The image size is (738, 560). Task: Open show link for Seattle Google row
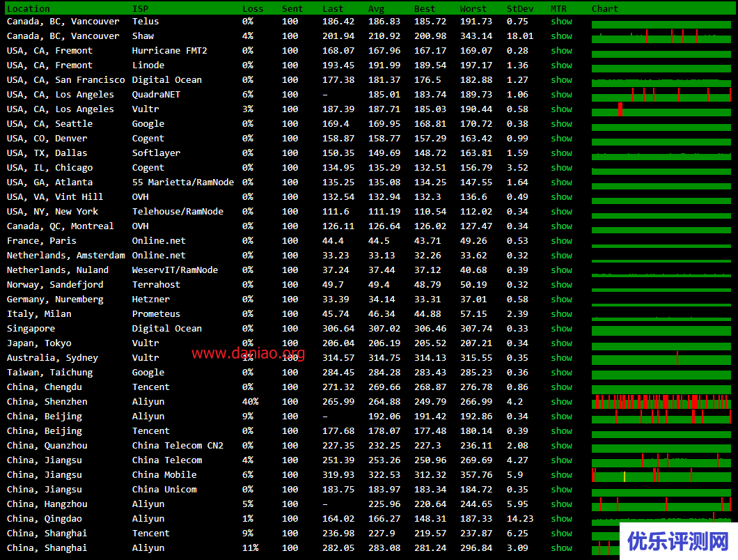[561, 123]
